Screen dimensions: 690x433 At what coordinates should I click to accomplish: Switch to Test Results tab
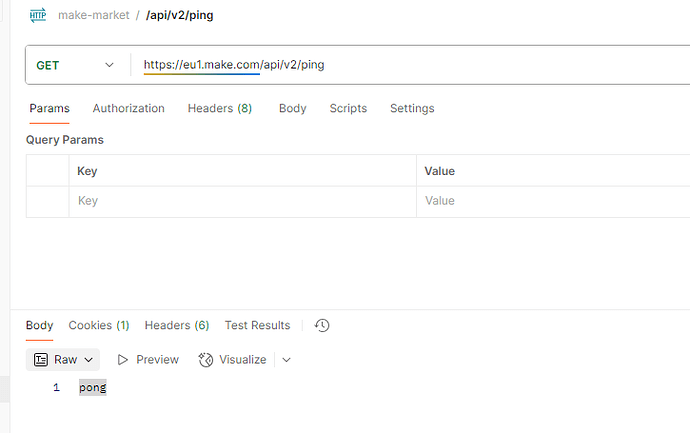tap(257, 325)
